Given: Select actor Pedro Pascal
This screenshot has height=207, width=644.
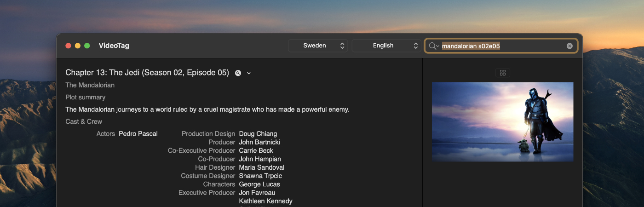Looking at the screenshot, I should pos(138,134).
